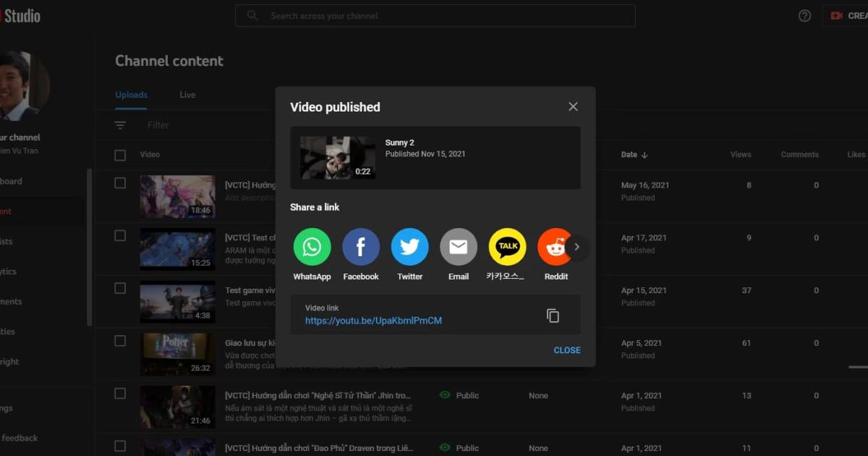
Task: Share the video to Facebook
Action: [361, 246]
